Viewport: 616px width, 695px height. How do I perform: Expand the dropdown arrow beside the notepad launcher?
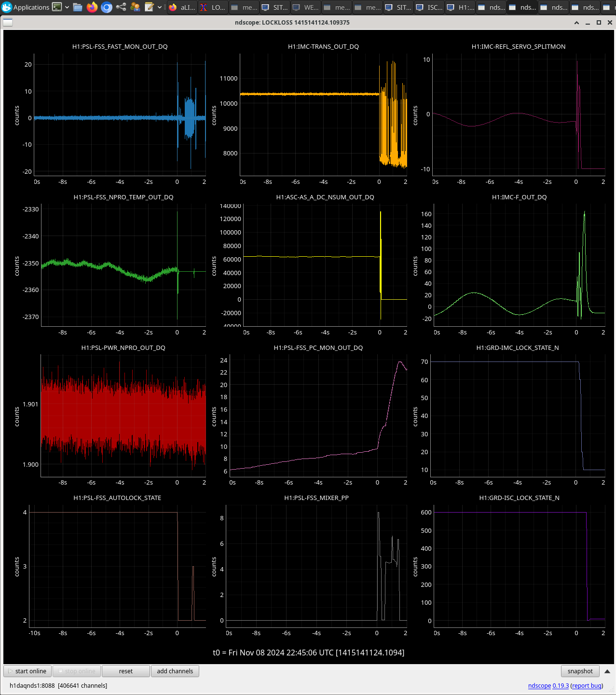[x=160, y=7]
